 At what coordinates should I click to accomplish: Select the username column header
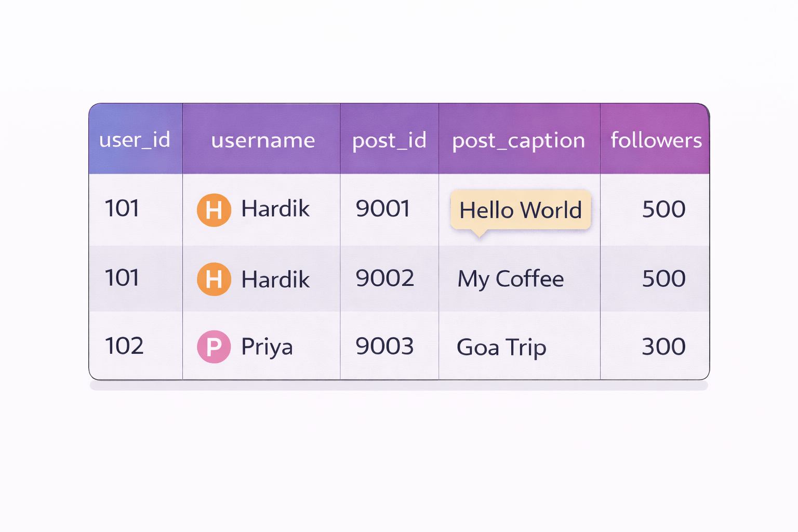tap(263, 140)
